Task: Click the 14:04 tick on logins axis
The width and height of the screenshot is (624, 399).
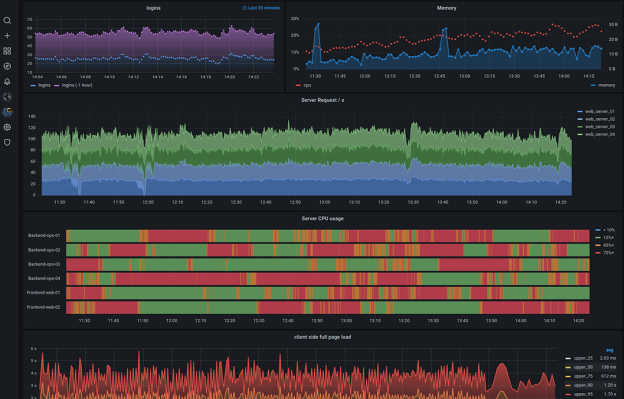Action: [x=37, y=77]
